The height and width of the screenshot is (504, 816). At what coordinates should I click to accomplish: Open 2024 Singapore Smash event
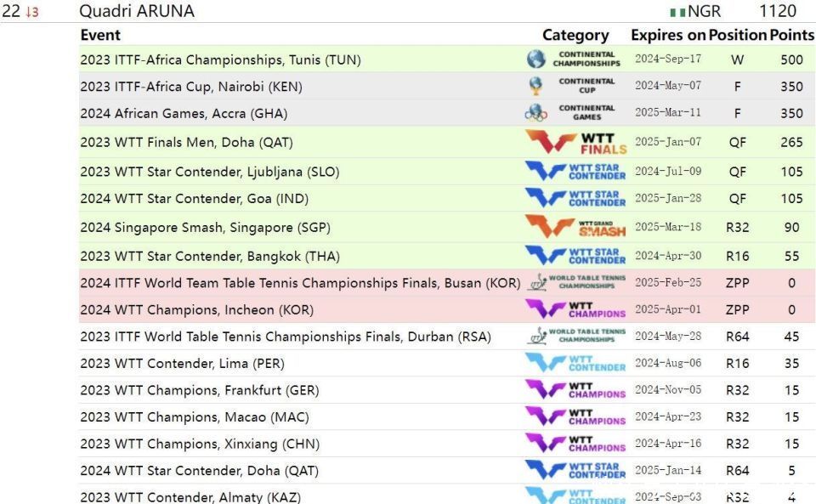(x=205, y=228)
